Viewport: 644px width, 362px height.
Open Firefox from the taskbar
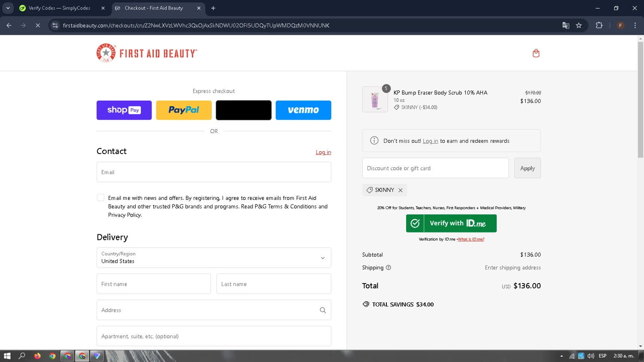tap(37, 356)
